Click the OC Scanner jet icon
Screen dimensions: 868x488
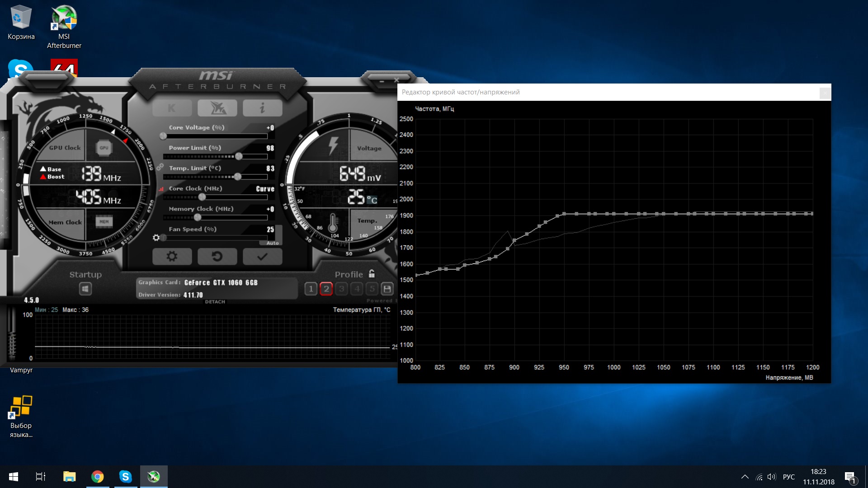[217, 108]
